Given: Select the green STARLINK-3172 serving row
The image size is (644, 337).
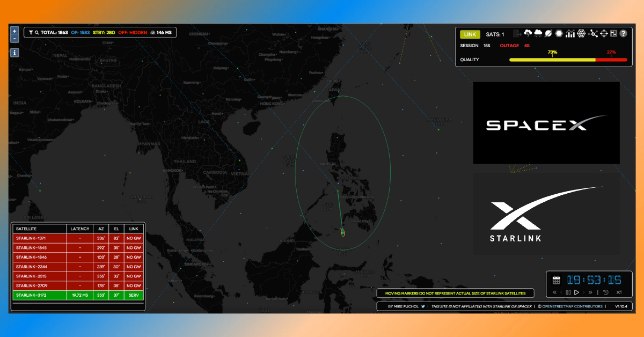Looking at the screenshot, I should click(78, 295).
